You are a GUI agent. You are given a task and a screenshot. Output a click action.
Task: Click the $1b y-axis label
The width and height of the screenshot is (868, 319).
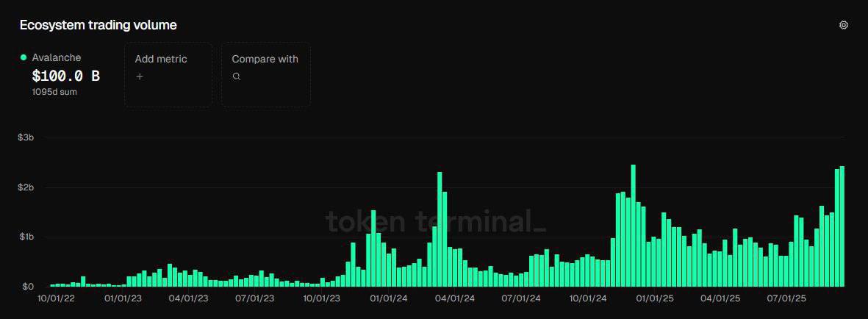tap(26, 237)
